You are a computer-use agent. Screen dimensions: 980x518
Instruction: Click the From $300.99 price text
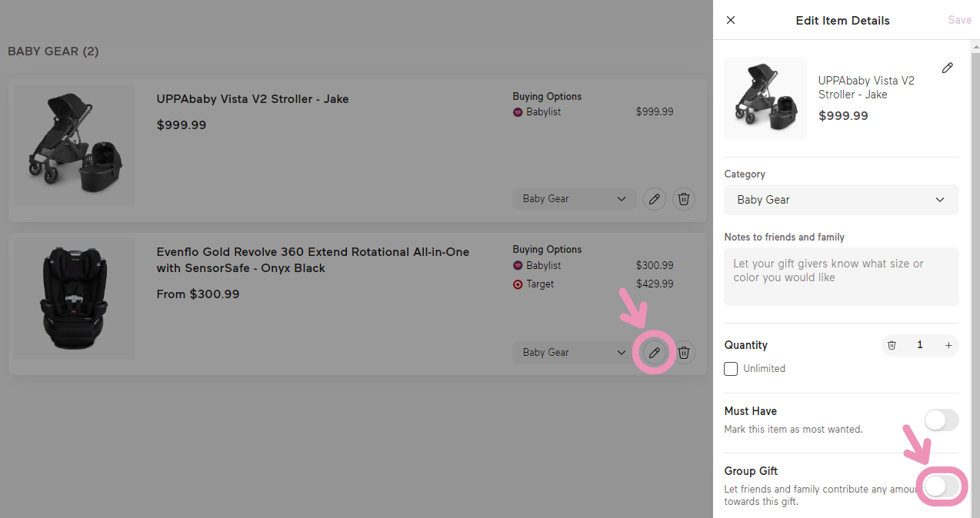[x=198, y=294]
